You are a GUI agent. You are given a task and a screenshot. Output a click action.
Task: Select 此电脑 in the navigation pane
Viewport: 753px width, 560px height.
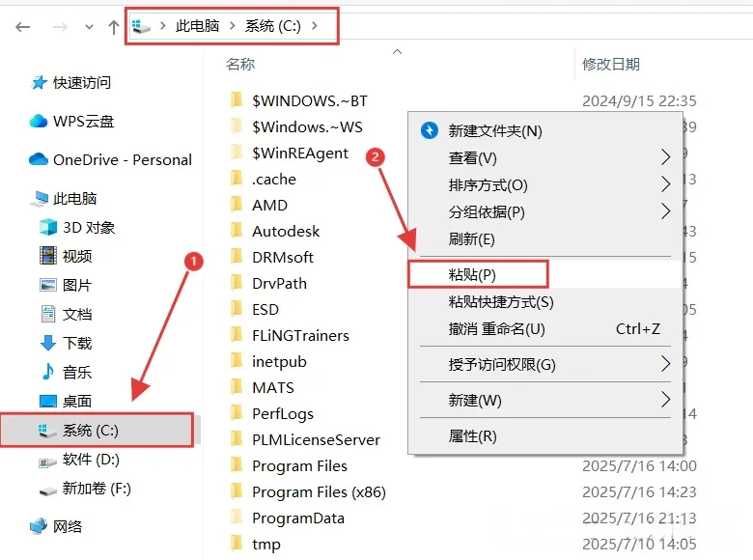pyautogui.click(x=75, y=198)
